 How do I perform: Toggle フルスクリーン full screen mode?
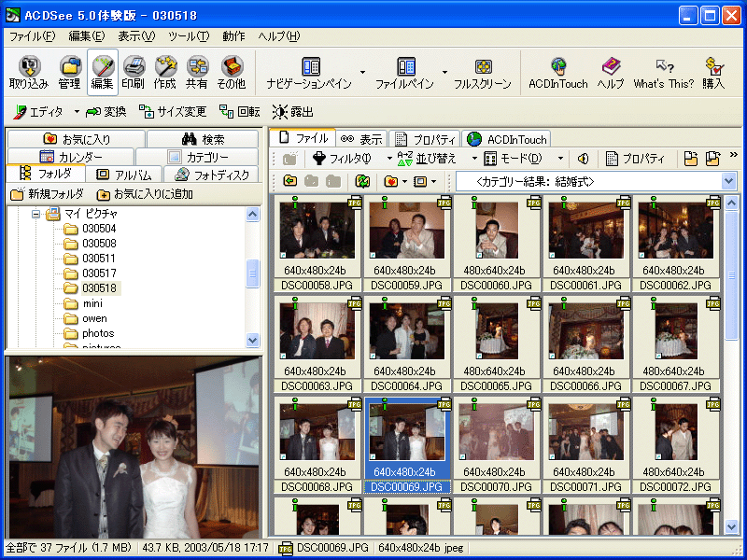483,73
